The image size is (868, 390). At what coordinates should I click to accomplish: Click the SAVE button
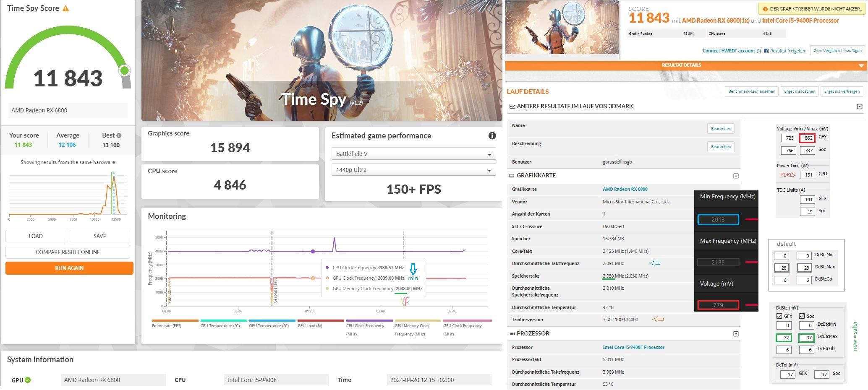pos(100,236)
